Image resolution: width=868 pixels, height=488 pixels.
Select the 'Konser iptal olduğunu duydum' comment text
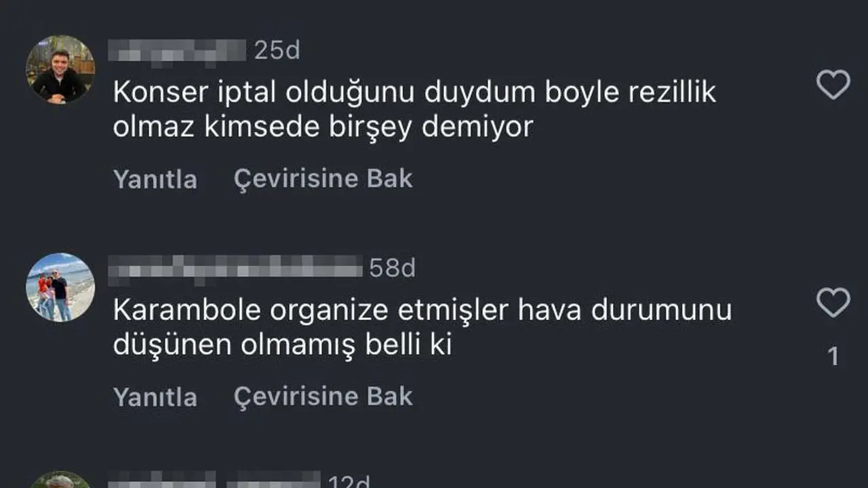click(414, 110)
